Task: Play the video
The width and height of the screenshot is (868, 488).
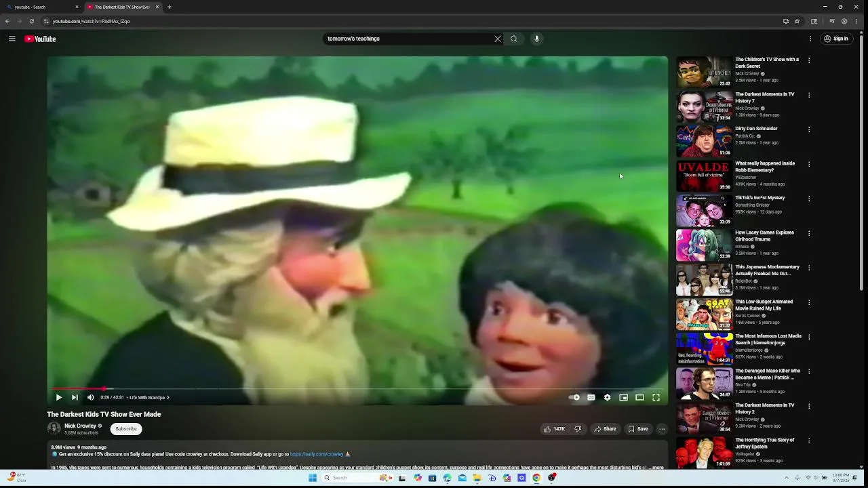Action: coord(58,397)
